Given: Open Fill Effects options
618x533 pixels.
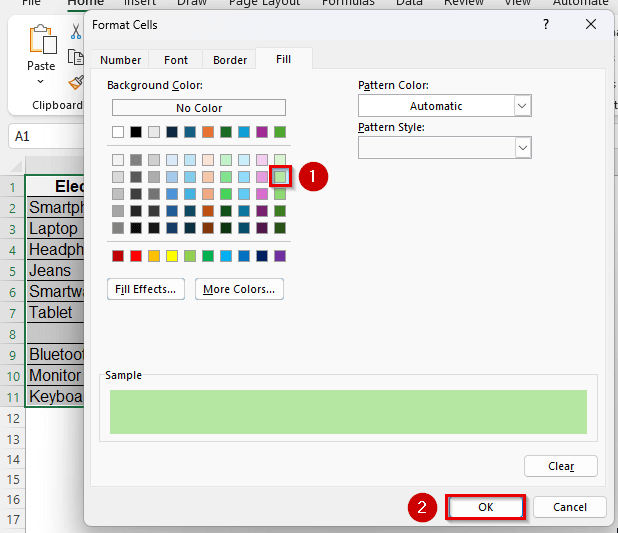Looking at the screenshot, I should point(146,290).
